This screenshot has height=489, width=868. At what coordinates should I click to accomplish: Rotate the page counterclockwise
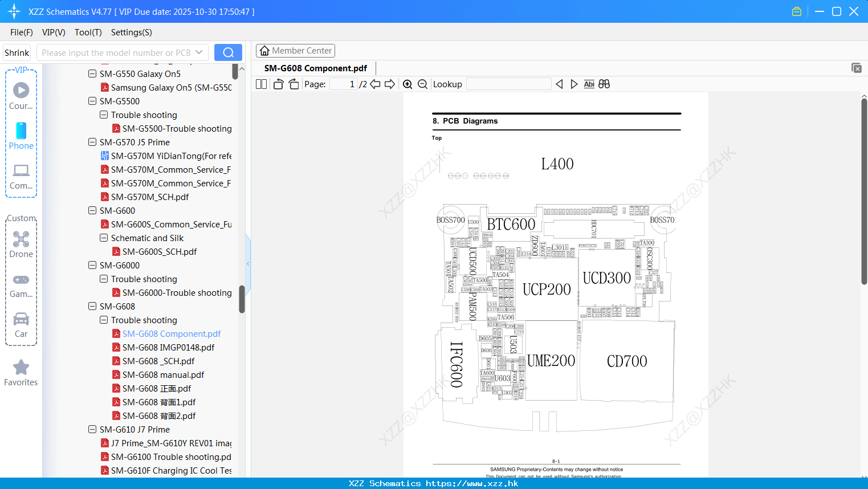[278, 84]
